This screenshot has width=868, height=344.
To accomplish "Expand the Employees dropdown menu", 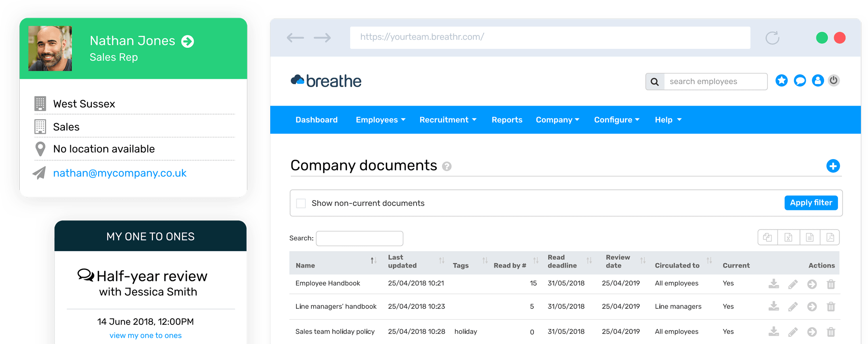I will pos(380,120).
